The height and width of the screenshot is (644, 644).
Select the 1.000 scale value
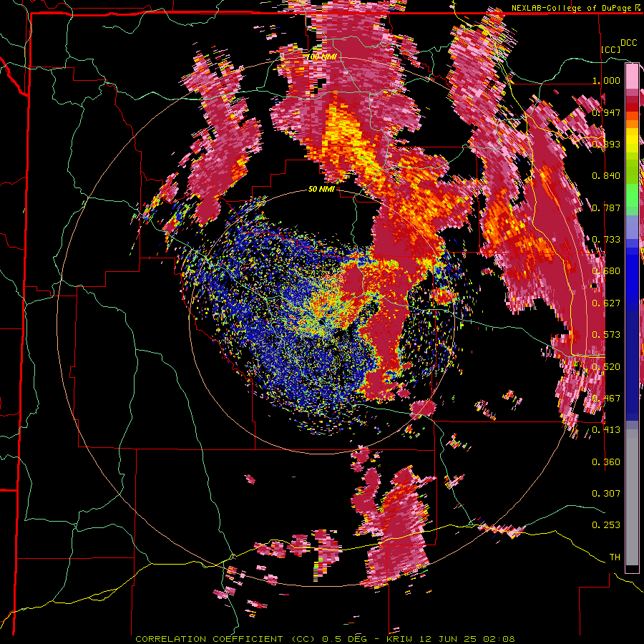pyautogui.click(x=606, y=80)
